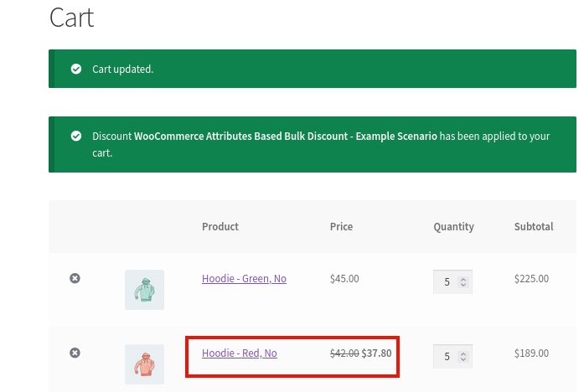Decrease the red hoodie quantity with the down arrow
Image resolution: width=584 pixels, height=392 pixels.
point(465,361)
